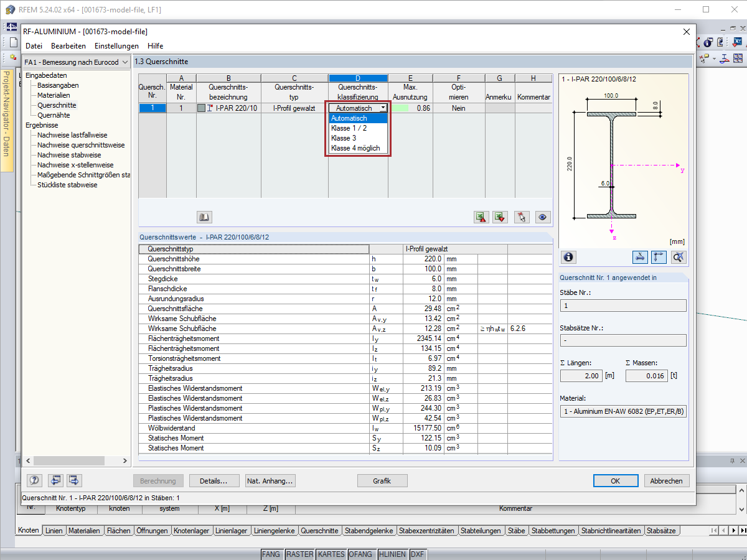Select Klasse 4 möglich option
Viewport: 747px width, 560px height.
359,148
